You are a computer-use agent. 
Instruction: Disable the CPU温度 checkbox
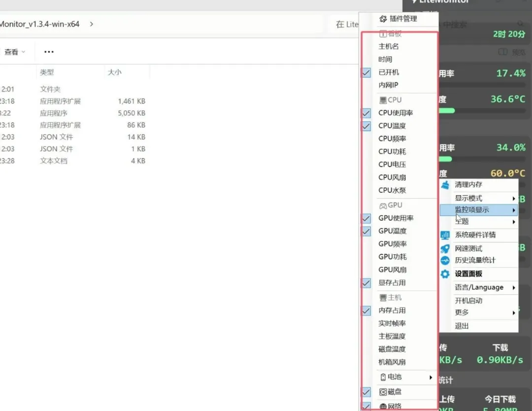click(366, 126)
